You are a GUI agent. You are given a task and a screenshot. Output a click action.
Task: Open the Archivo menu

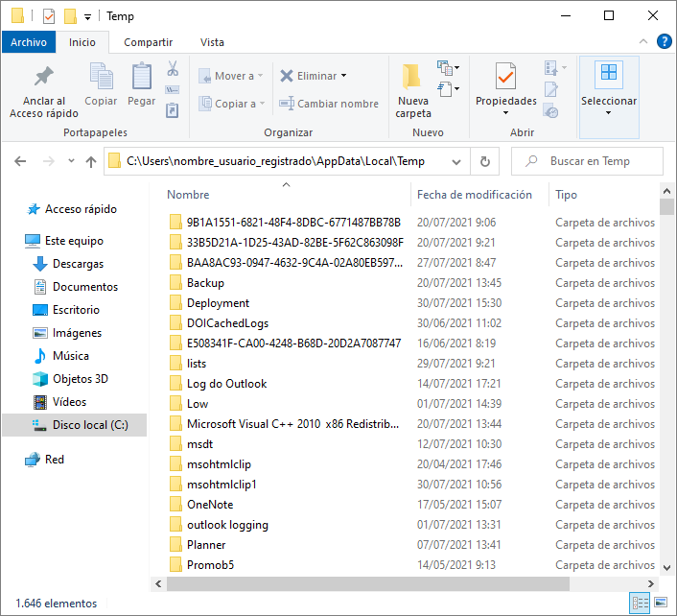[29, 42]
